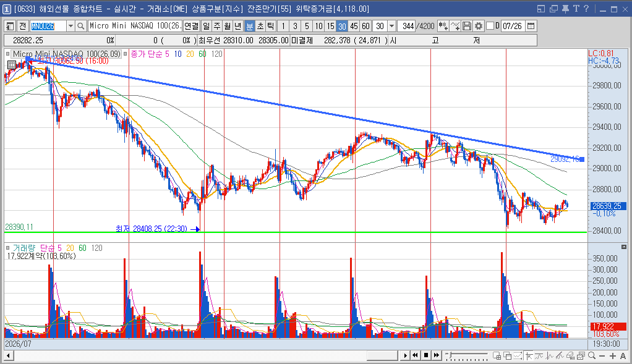
Task: Click the dashed line chart icon
Action: pos(518,355)
